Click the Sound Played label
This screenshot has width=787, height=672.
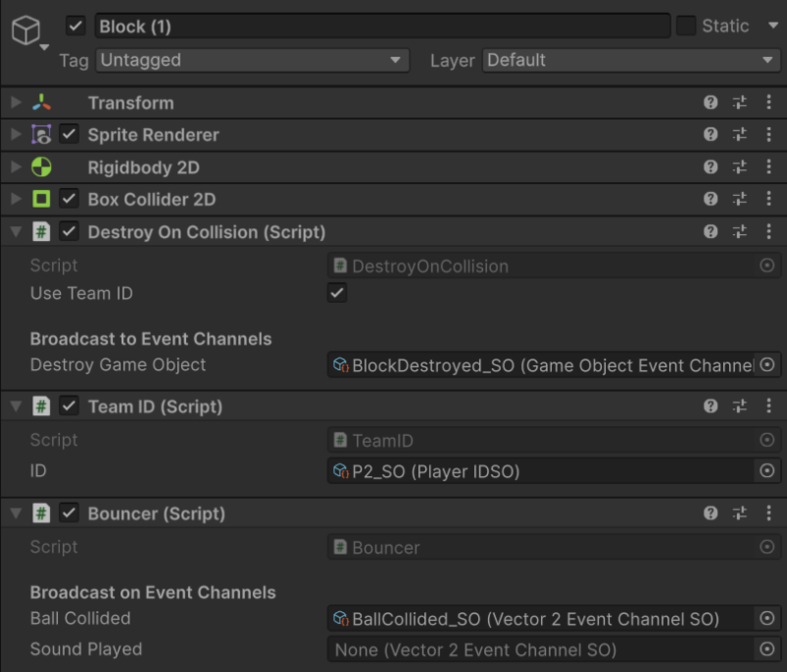87,649
